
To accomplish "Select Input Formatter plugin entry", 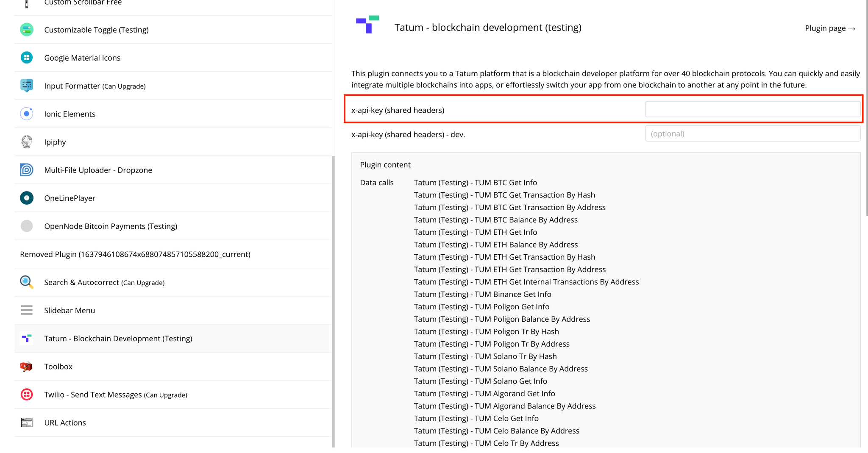I will point(173,86).
